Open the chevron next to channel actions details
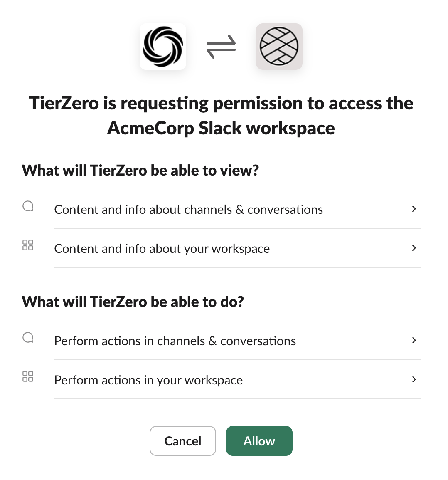Screen dimensions: 448x480 click(x=414, y=340)
